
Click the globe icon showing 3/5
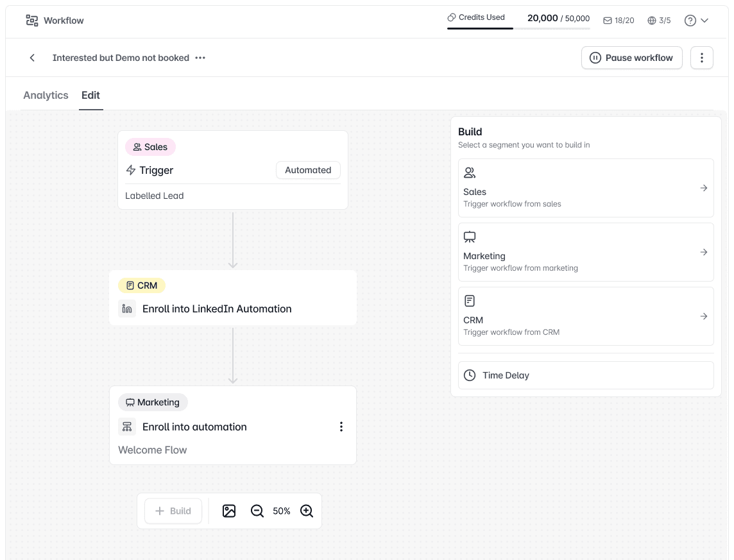click(652, 21)
